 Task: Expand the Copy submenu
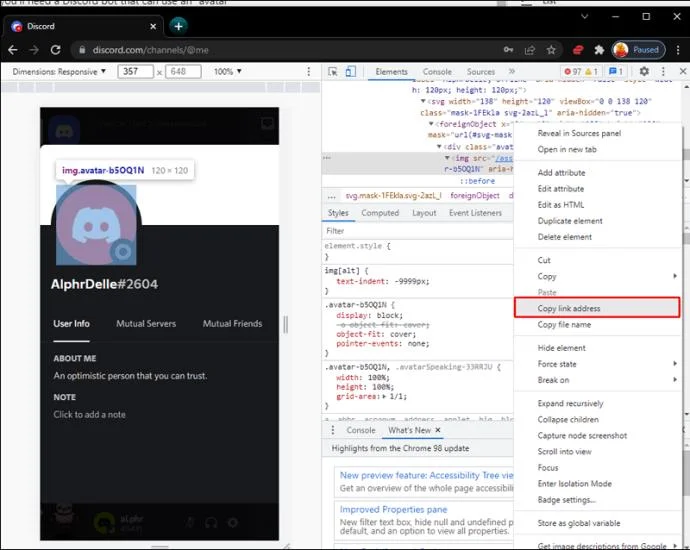click(598, 276)
